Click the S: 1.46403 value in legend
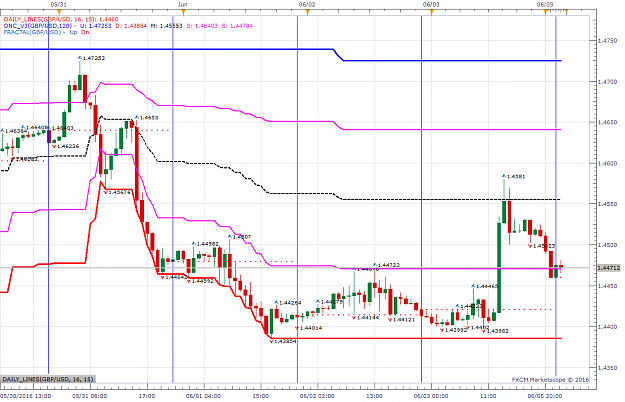The image size is (625, 402). click(x=202, y=25)
